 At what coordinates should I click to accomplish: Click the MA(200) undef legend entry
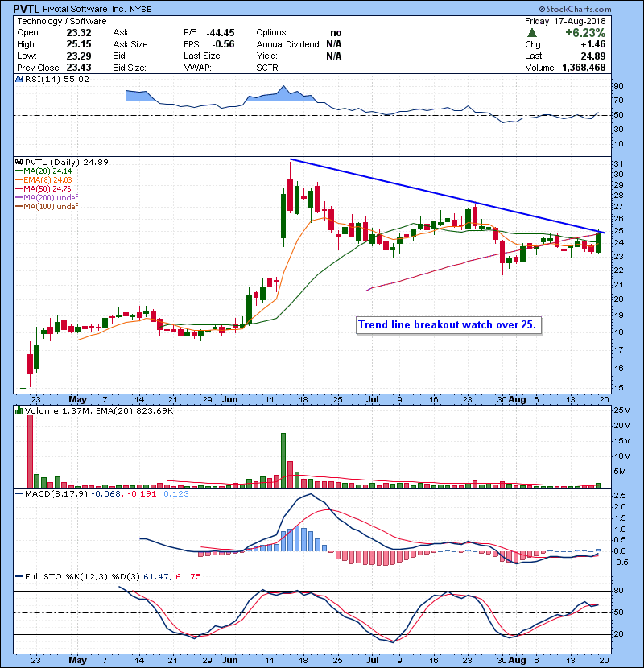tap(47, 197)
